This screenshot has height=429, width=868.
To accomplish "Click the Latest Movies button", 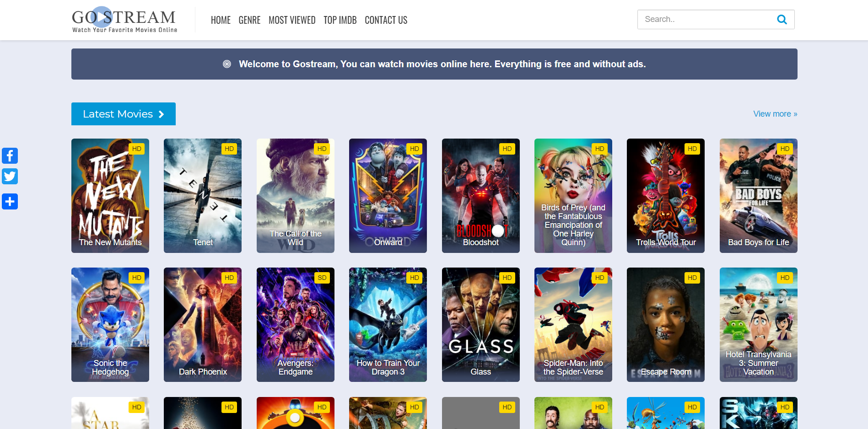I will [x=123, y=114].
